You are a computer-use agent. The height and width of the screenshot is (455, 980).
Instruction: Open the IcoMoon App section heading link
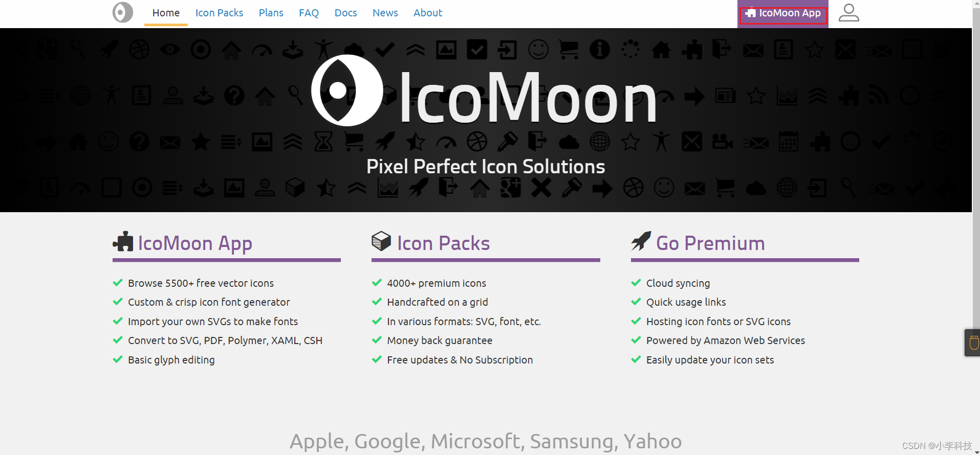pos(195,243)
